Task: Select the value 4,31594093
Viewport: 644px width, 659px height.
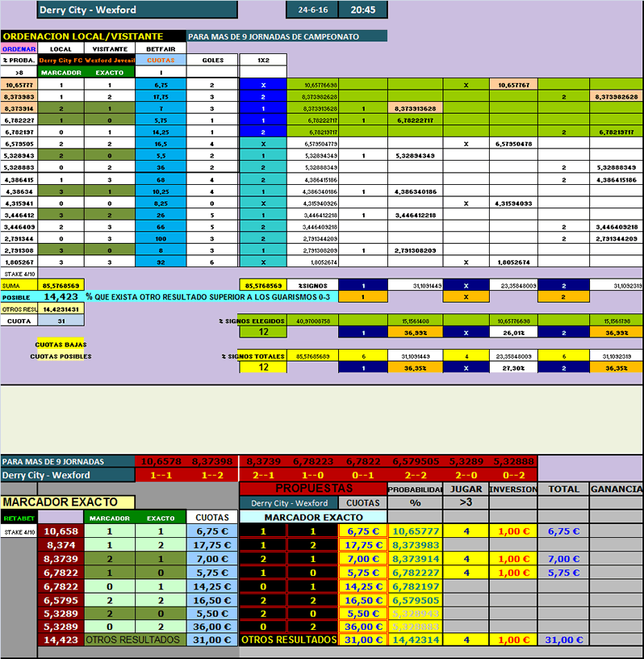Action: (513, 204)
